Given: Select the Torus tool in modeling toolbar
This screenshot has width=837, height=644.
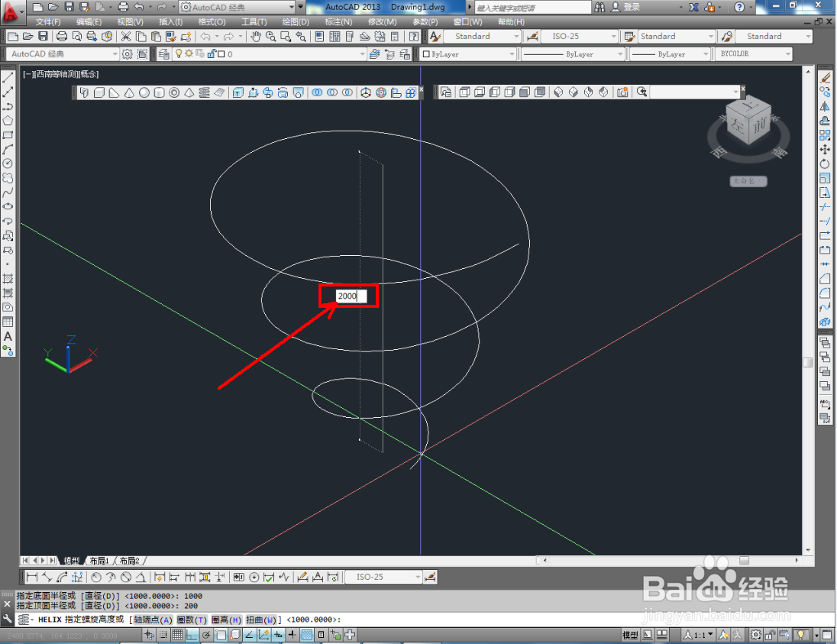Looking at the screenshot, I should click(174, 93).
